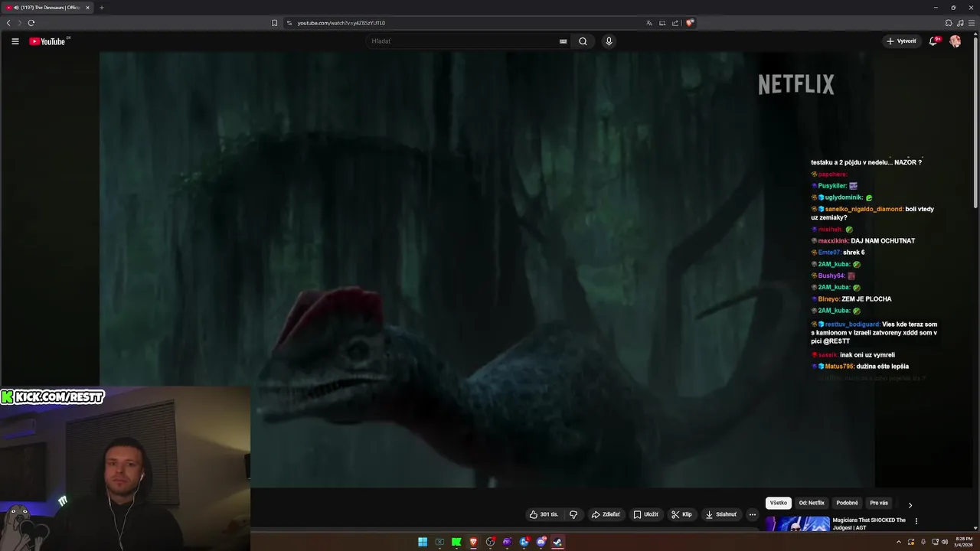The height and width of the screenshot is (551, 980).
Task: Open the YouTube notifications bell
Action: [933, 41]
